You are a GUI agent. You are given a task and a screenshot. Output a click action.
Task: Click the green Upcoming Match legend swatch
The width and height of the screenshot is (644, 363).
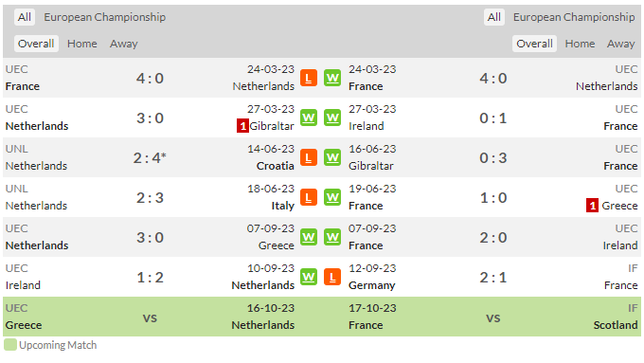point(10,344)
